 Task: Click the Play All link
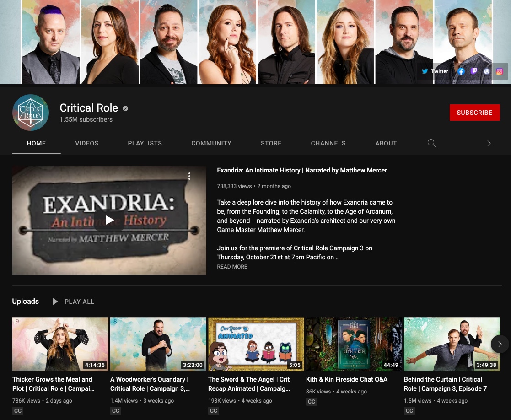tap(79, 302)
